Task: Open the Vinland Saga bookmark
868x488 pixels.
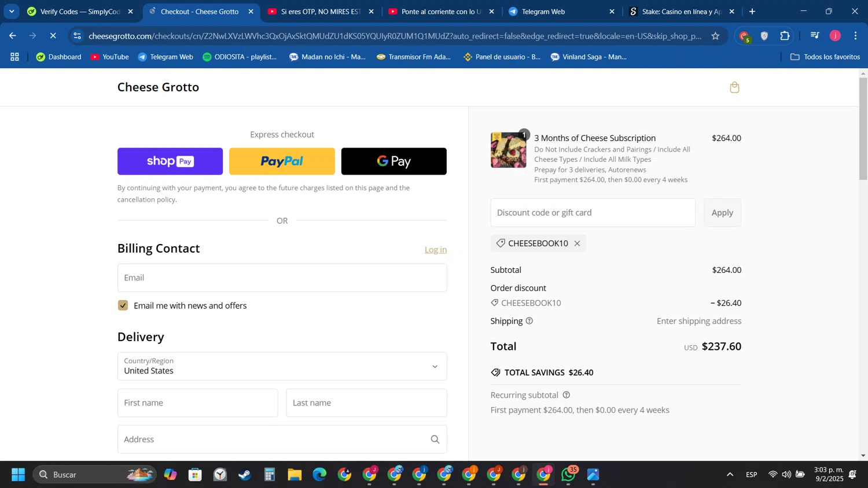Action: pos(589,57)
